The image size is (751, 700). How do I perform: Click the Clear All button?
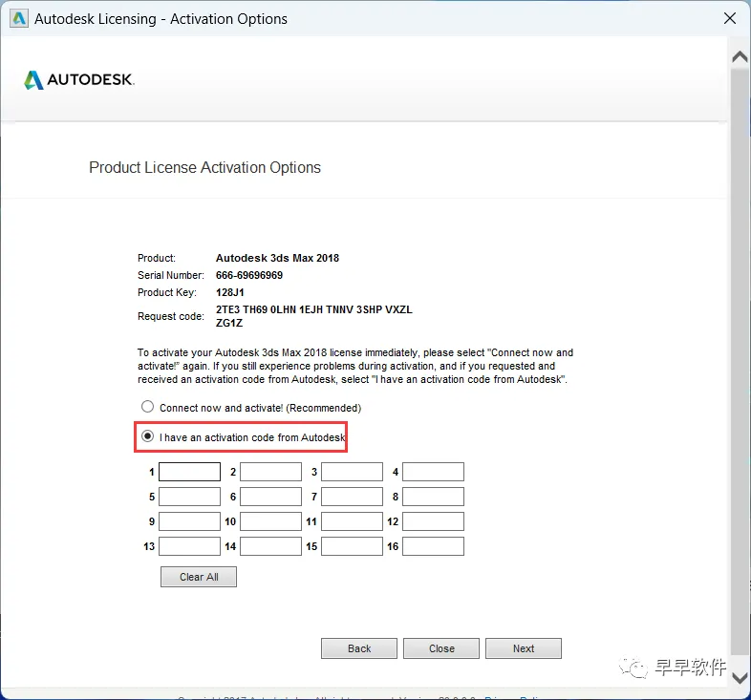tap(199, 577)
